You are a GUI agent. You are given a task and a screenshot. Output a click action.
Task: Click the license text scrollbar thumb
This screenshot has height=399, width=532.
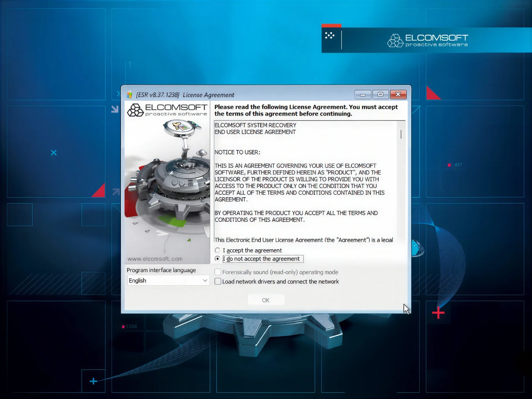[x=401, y=134]
